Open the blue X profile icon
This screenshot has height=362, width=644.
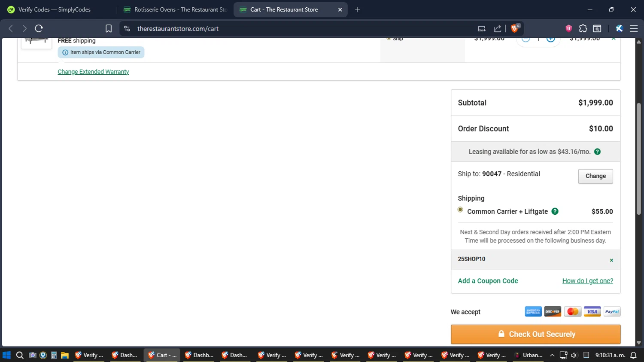coord(619,29)
